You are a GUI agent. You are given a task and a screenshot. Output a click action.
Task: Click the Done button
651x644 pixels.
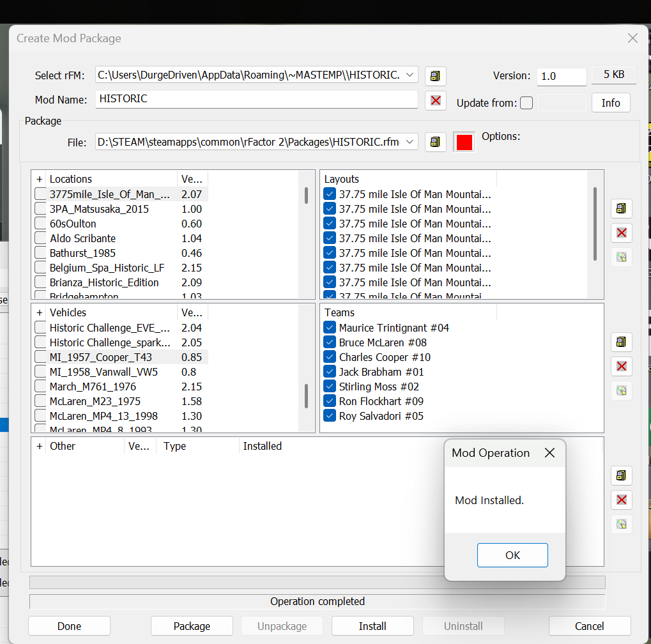(x=70, y=626)
